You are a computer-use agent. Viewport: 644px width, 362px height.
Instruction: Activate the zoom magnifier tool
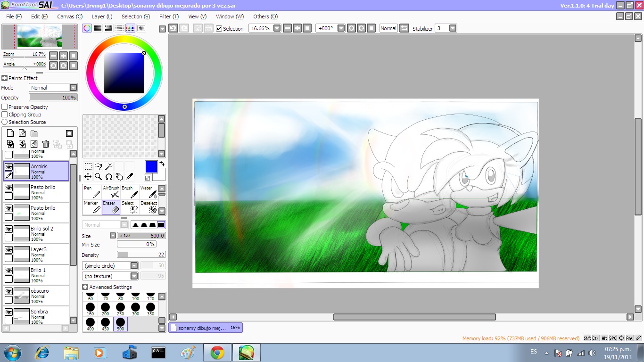tap(99, 177)
